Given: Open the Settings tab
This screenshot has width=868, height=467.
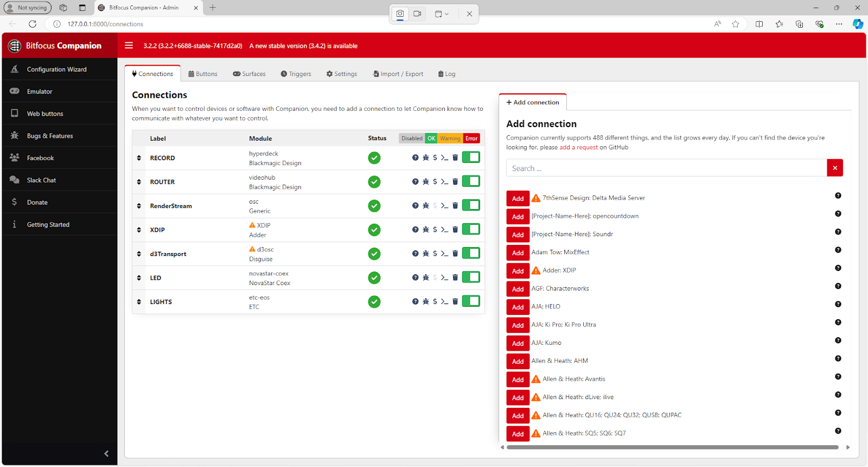Looking at the screenshot, I should 342,74.
